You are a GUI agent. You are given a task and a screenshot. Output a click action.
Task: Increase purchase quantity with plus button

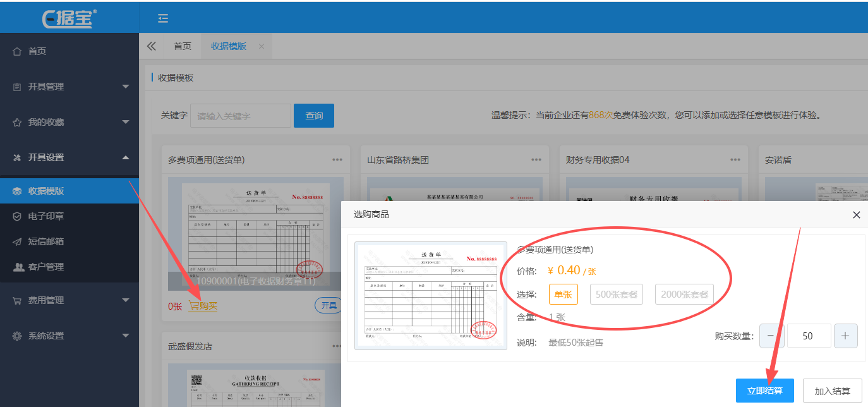click(845, 336)
